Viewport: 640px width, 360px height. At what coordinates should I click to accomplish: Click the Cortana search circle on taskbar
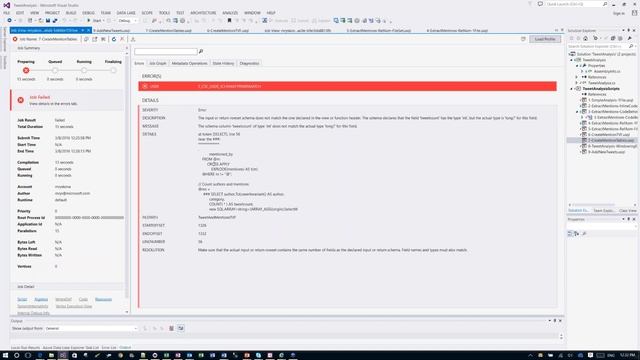click(x=17, y=355)
